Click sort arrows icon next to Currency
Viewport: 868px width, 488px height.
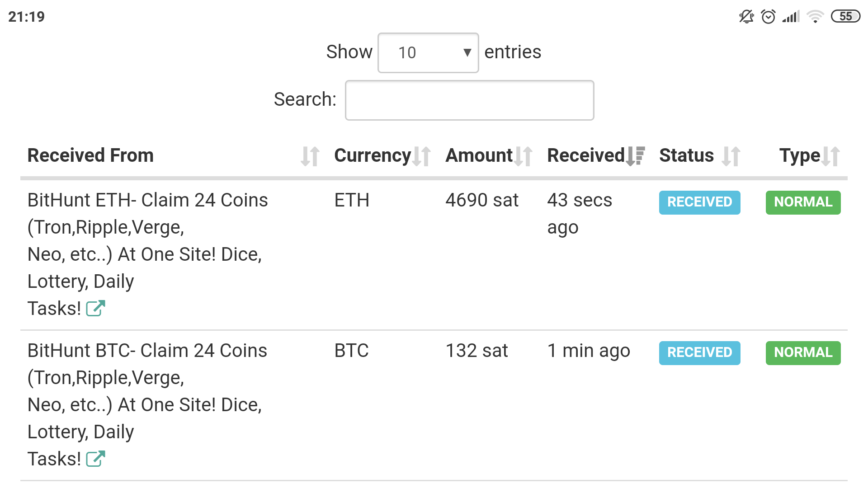pos(422,156)
